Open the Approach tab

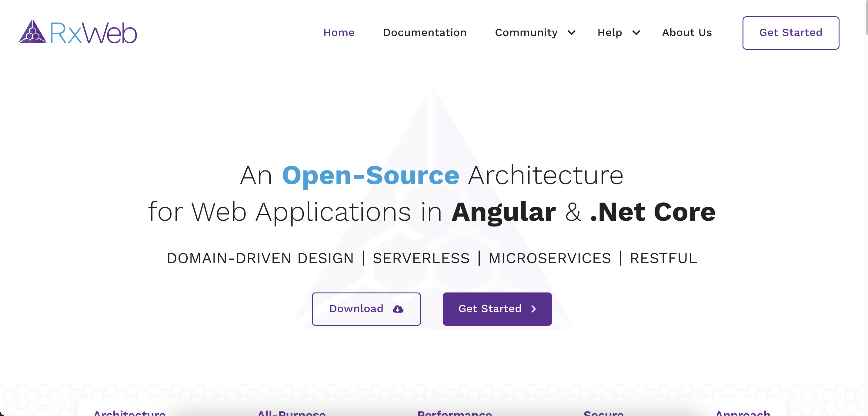click(743, 413)
